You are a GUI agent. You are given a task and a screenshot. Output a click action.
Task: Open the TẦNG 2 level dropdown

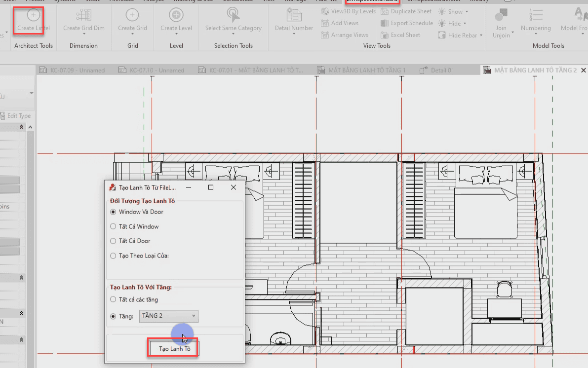coord(169,316)
